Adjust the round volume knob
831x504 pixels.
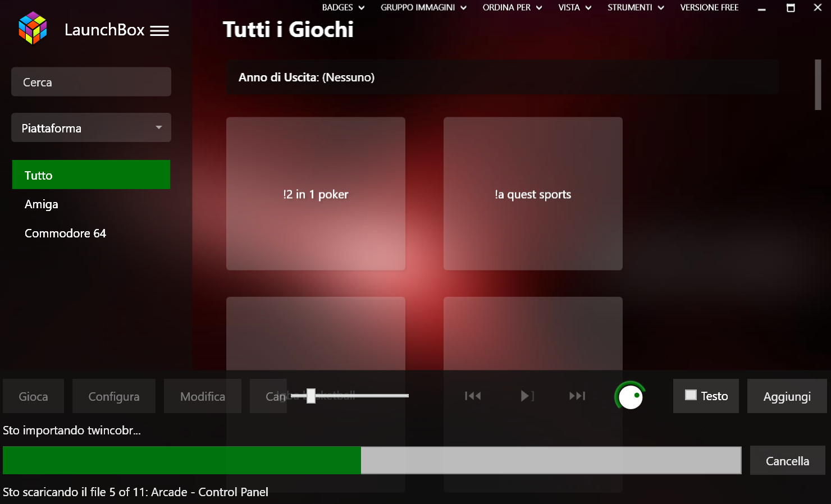tap(631, 396)
